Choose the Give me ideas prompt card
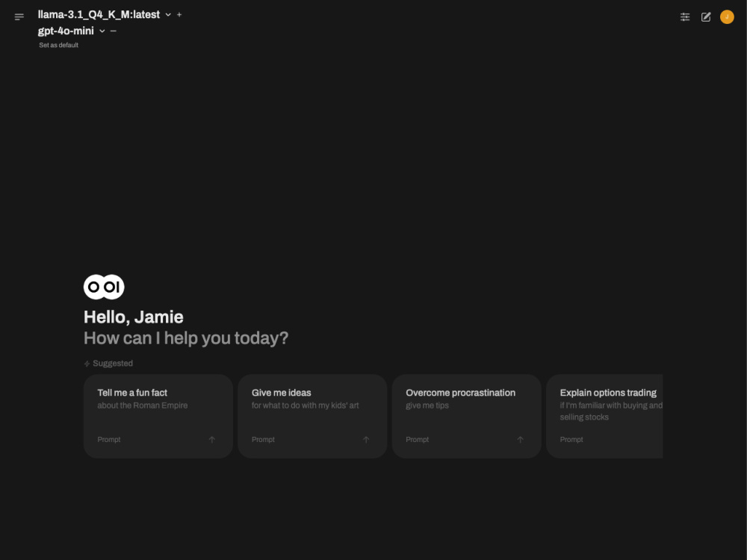This screenshot has width=747, height=560. [312, 416]
